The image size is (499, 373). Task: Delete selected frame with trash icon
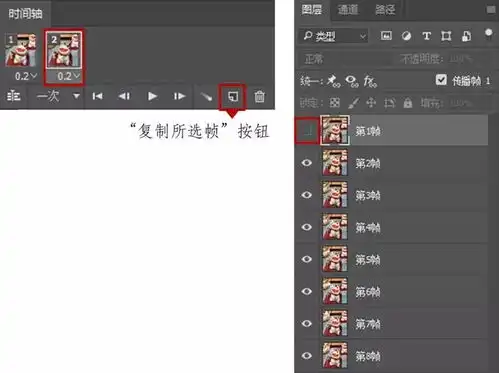(x=259, y=97)
